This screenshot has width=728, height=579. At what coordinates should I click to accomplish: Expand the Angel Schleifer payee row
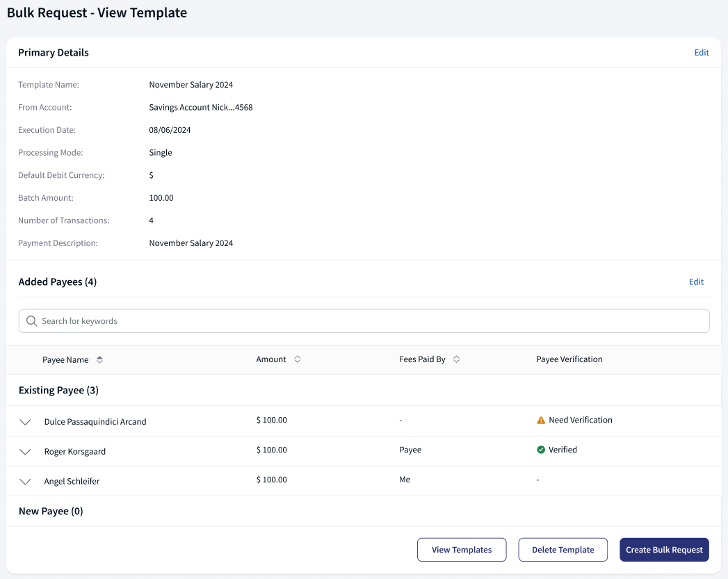[x=25, y=482]
